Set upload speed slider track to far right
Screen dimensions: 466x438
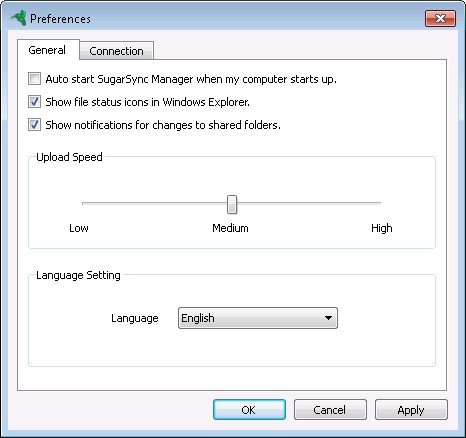(x=380, y=203)
